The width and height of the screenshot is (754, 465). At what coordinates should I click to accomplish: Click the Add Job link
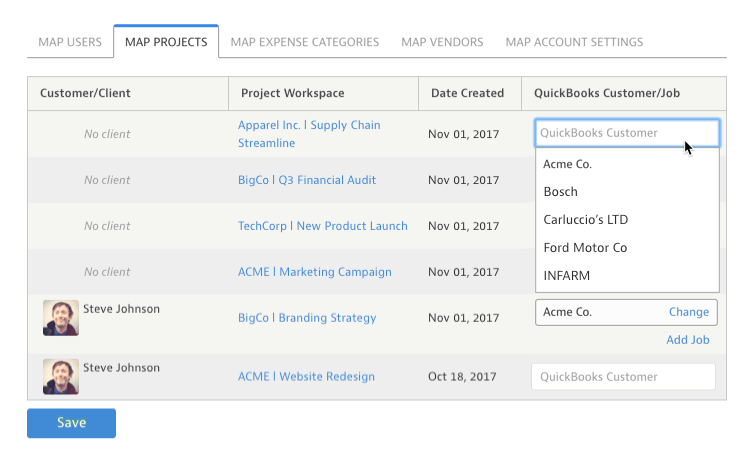[687, 340]
